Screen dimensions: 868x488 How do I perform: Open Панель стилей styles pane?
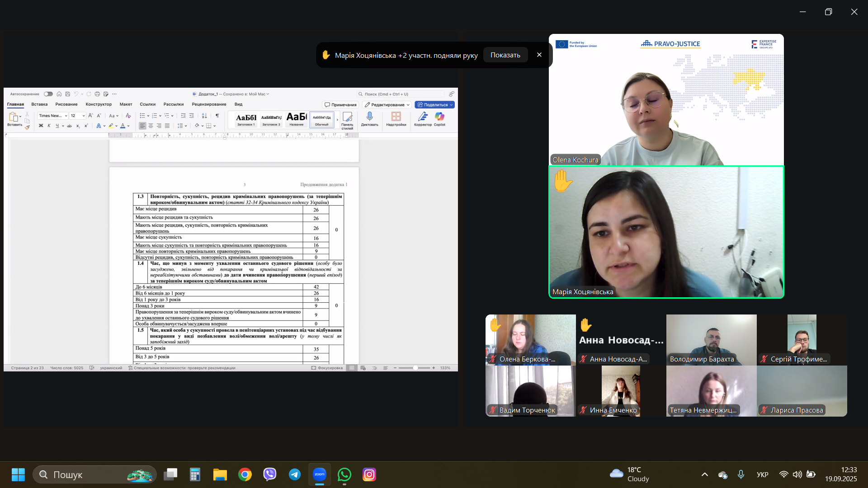(347, 118)
